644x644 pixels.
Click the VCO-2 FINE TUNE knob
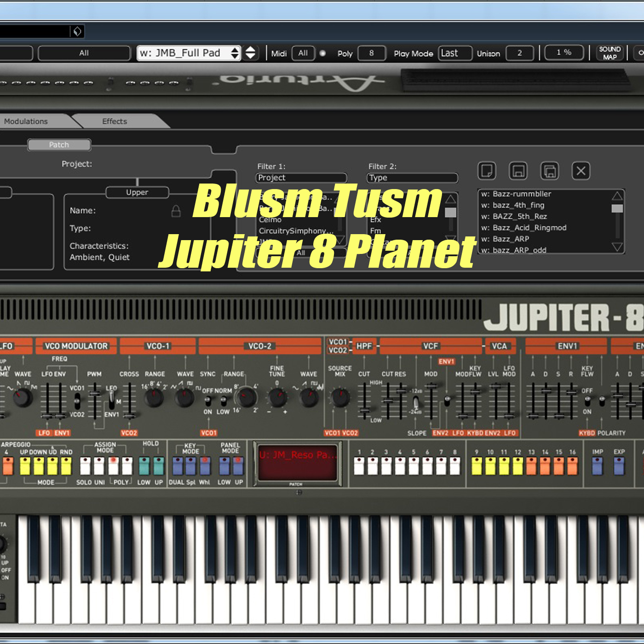click(277, 397)
